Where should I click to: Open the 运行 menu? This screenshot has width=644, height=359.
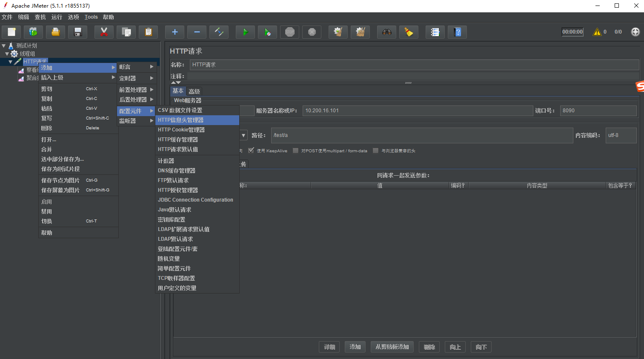[x=57, y=17]
